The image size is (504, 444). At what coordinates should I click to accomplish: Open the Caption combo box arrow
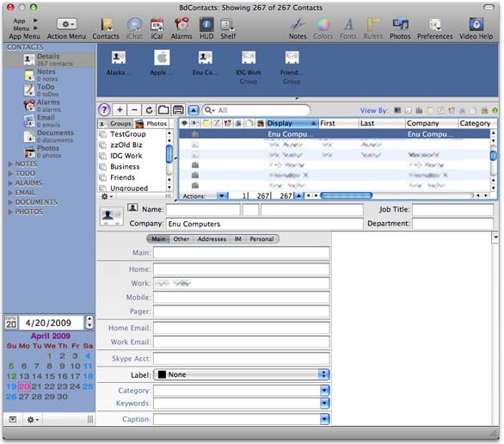click(x=324, y=419)
